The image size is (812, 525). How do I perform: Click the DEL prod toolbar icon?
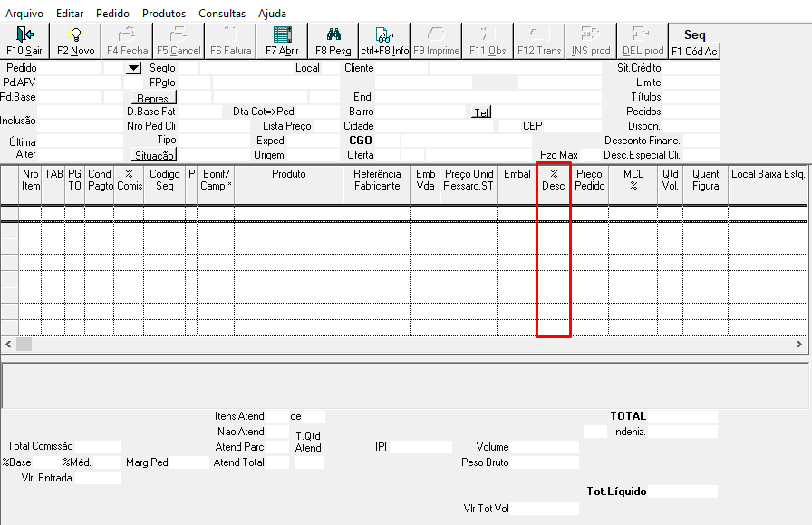coord(643,41)
